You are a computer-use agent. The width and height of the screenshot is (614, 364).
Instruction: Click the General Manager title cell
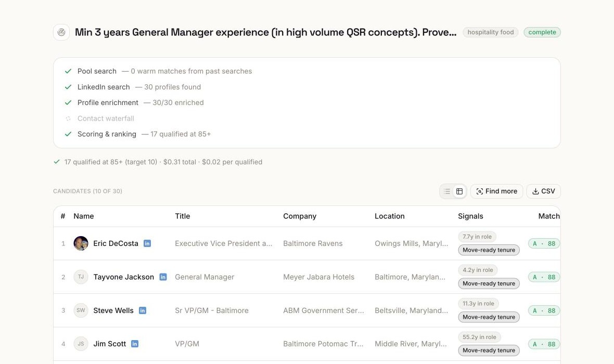pyautogui.click(x=204, y=277)
